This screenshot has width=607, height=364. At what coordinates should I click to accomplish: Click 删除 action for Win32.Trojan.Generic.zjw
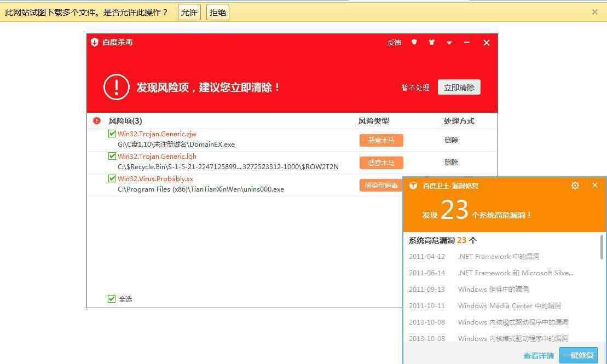(x=452, y=140)
